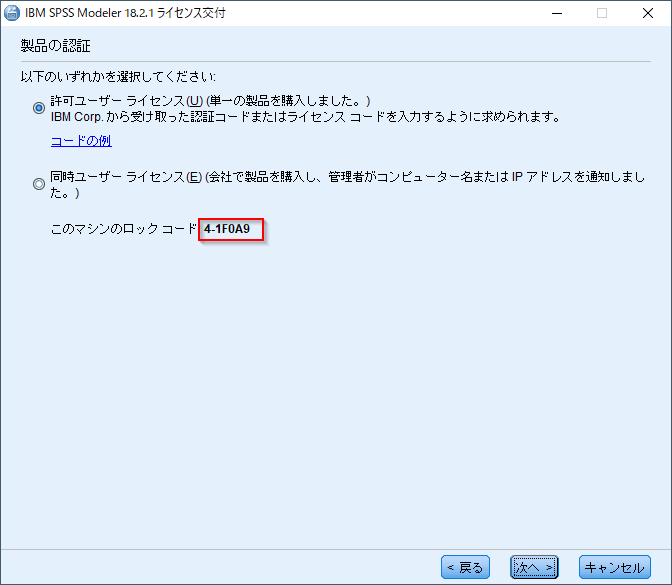The width and height of the screenshot is (672, 585).
Task: Cancel with the キャンセル button
Action: pos(615,567)
